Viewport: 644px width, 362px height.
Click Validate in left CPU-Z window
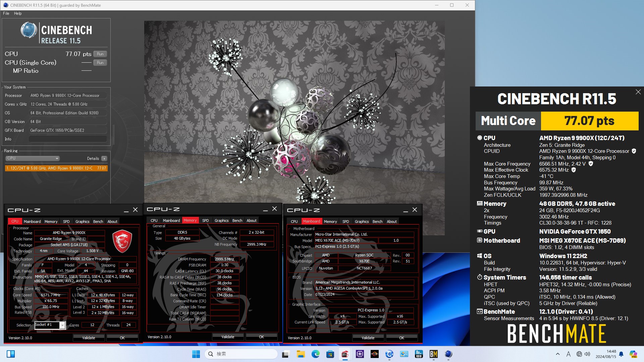click(89, 338)
